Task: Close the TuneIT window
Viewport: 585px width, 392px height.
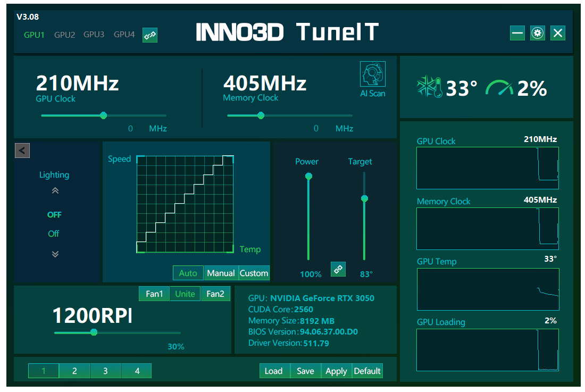Action: pos(558,33)
